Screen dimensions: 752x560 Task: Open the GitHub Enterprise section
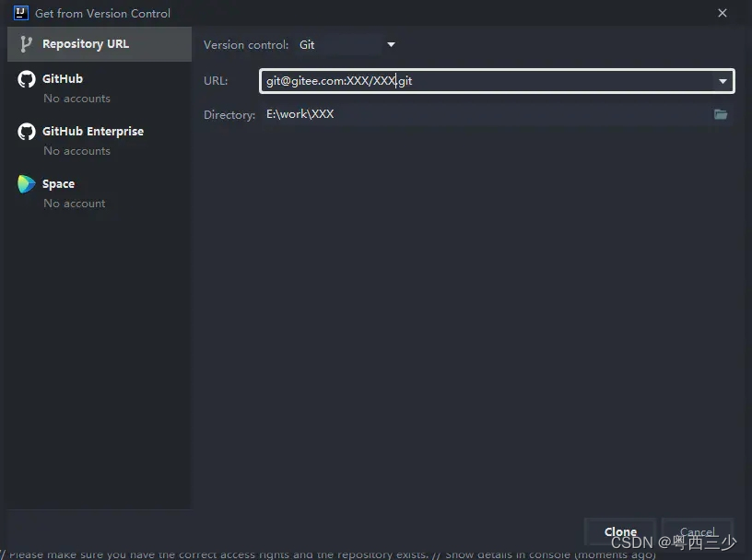100,141
